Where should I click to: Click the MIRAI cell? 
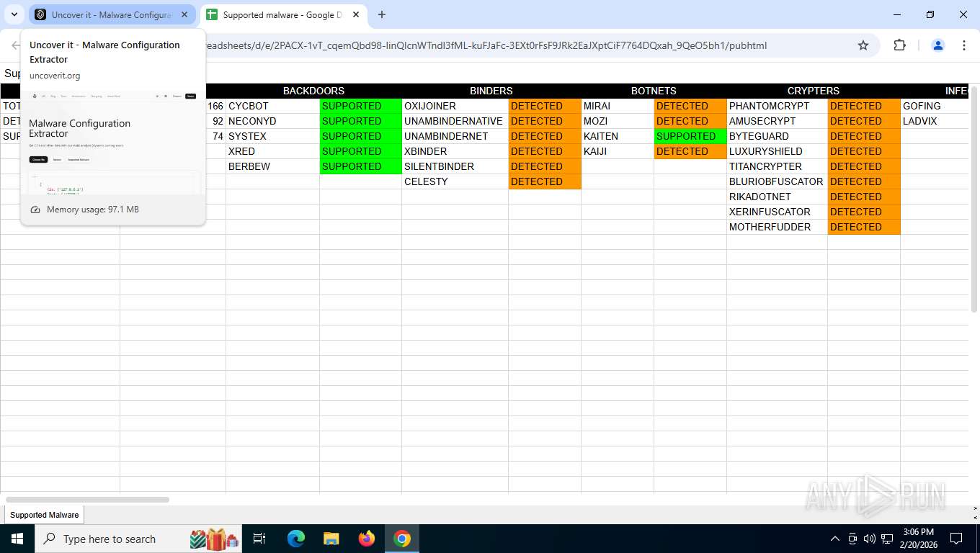618,106
